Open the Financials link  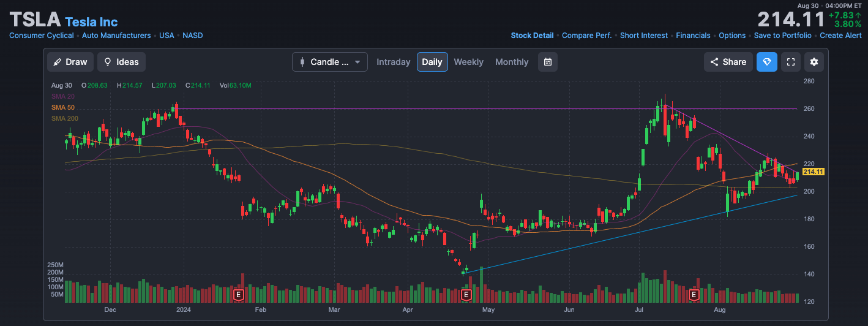pyautogui.click(x=693, y=36)
